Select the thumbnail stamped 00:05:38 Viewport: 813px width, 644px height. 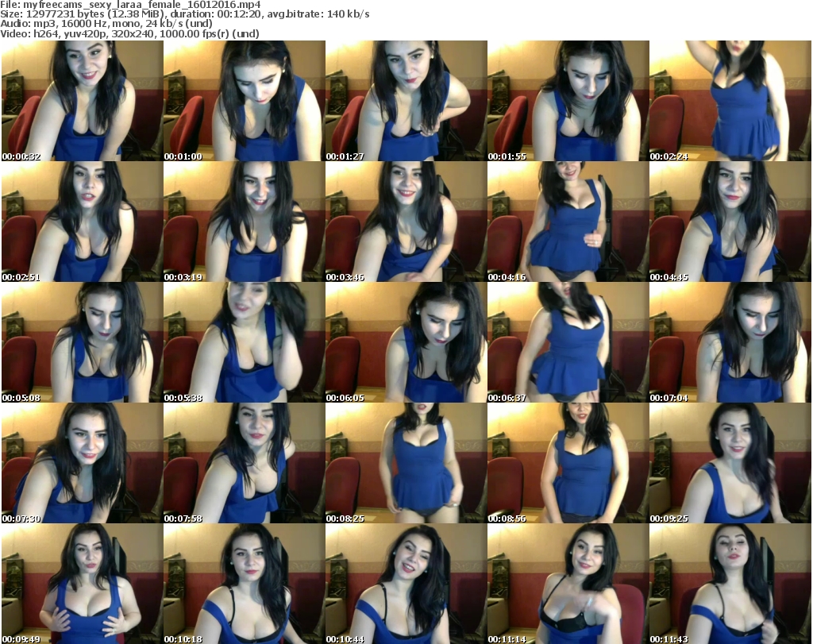(x=245, y=343)
